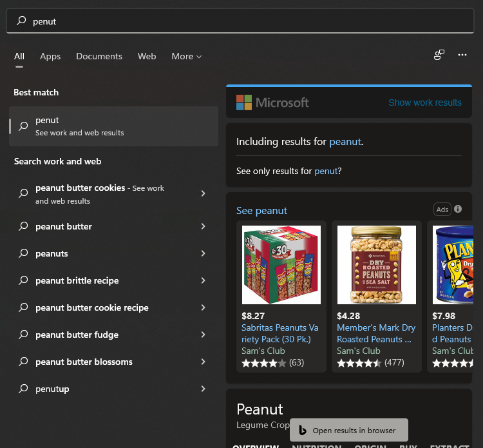The image size is (483, 448).
Task: Switch to the Apps tab
Action: tap(50, 56)
